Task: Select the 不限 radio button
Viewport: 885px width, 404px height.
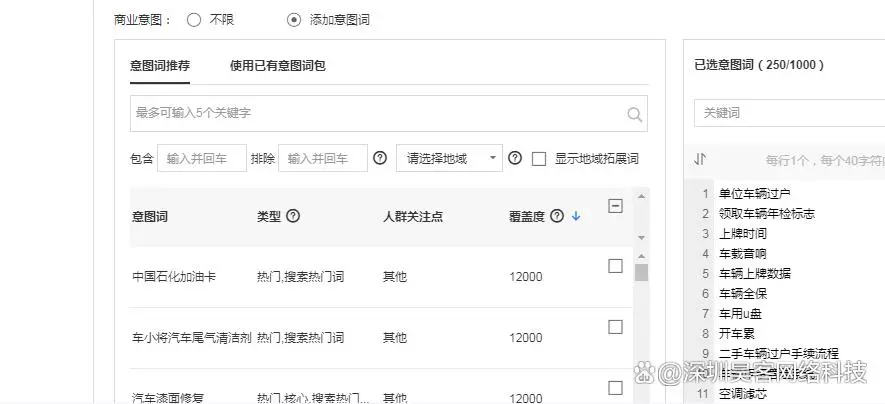Action: 194,19
